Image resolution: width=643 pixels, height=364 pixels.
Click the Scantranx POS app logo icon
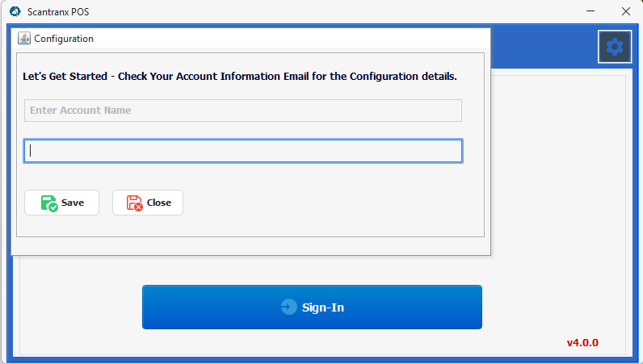point(15,12)
